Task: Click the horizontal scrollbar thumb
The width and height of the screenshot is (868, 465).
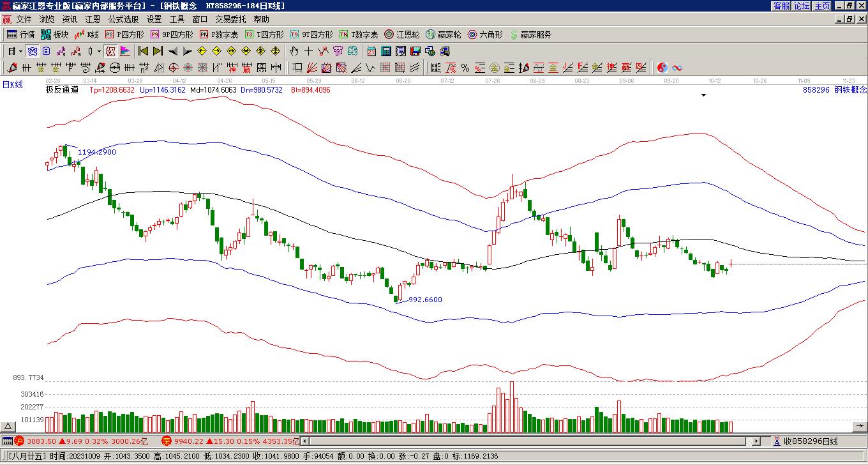Action: tap(528, 441)
